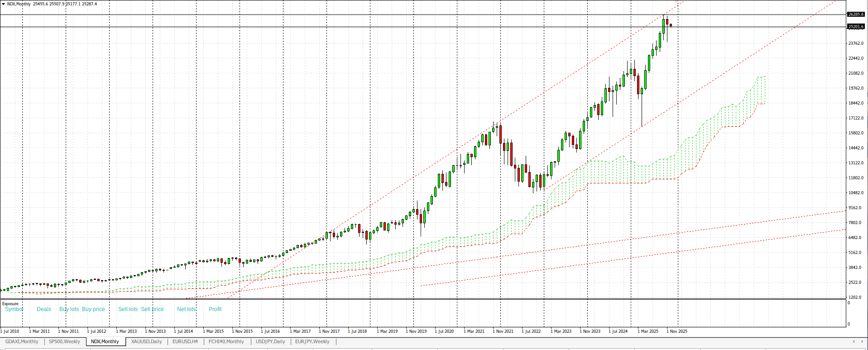Click the Sell lots column header
This screenshot has height=350, width=868.
click(128, 309)
